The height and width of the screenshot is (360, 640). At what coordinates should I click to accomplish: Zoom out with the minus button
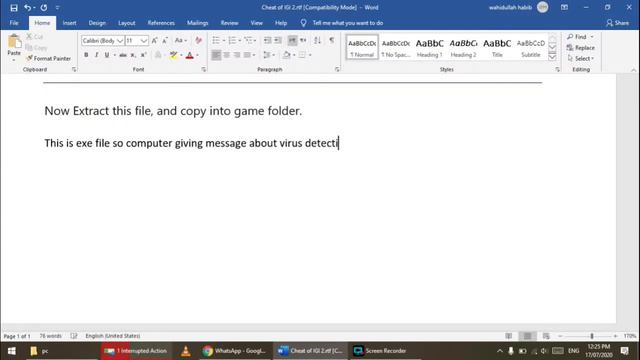click(560, 336)
